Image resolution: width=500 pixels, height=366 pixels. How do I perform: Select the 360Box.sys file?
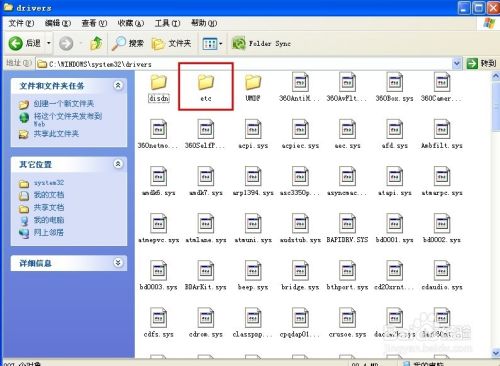pyautogui.click(x=394, y=88)
